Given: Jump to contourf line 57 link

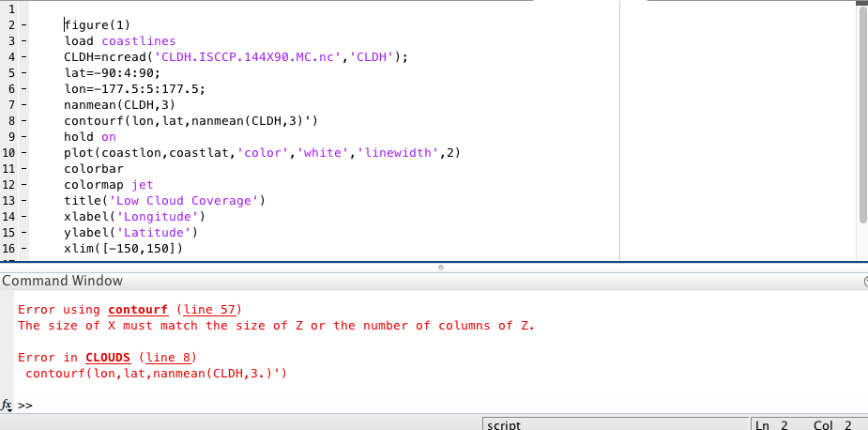Looking at the screenshot, I should tap(209, 310).
